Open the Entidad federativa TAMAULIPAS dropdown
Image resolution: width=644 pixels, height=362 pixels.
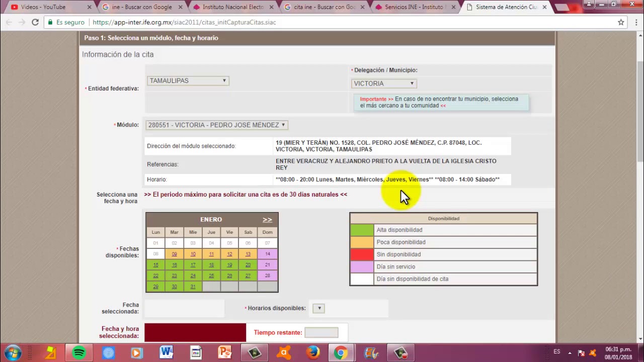click(x=188, y=80)
